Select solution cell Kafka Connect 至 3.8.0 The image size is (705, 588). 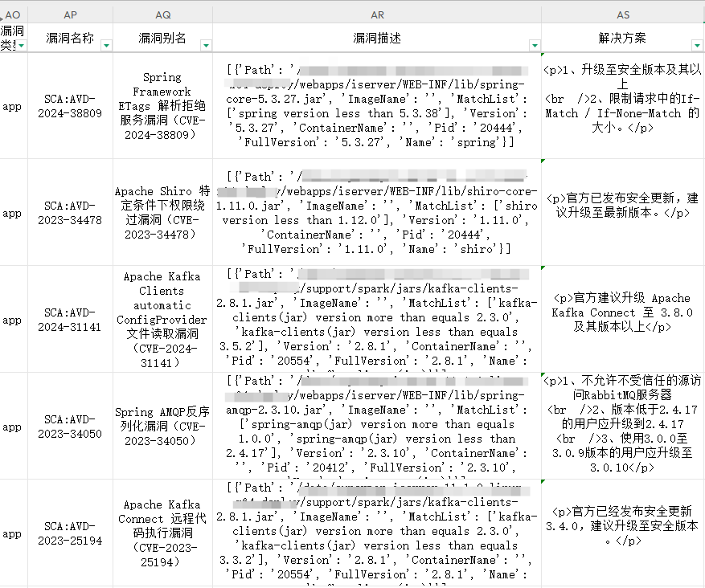[x=623, y=320]
